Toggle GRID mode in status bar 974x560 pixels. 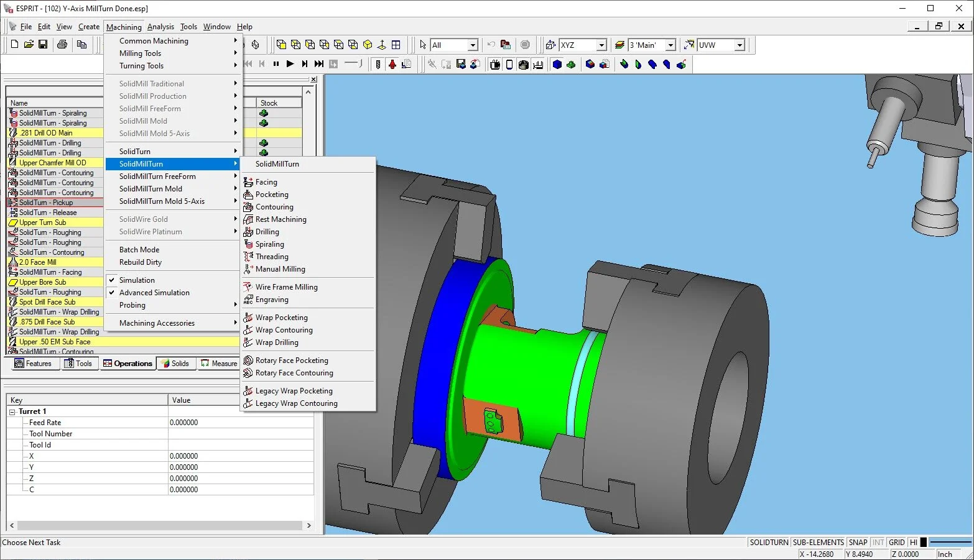pyautogui.click(x=896, y=543)
